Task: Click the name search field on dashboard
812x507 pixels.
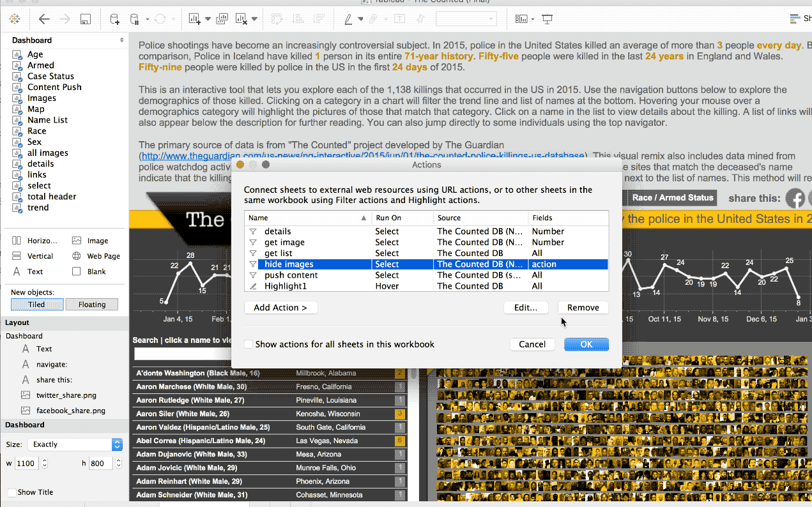Action: 182,354
